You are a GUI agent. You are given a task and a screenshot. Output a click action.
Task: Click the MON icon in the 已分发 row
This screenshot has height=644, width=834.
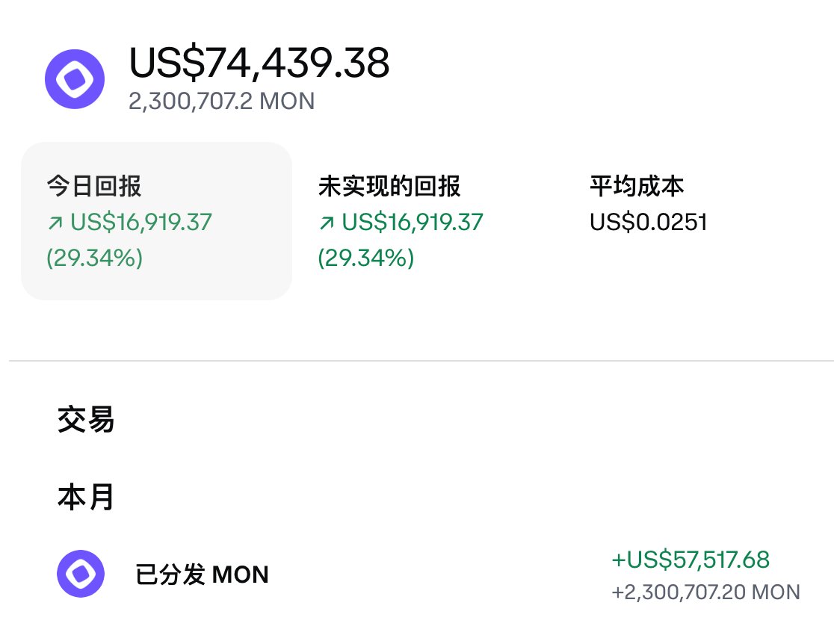[x=81, y=574]
